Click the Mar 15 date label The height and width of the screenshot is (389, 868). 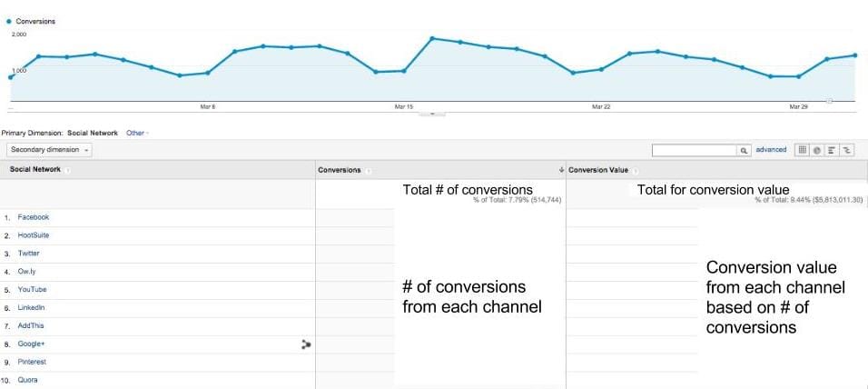click(404, 106)
